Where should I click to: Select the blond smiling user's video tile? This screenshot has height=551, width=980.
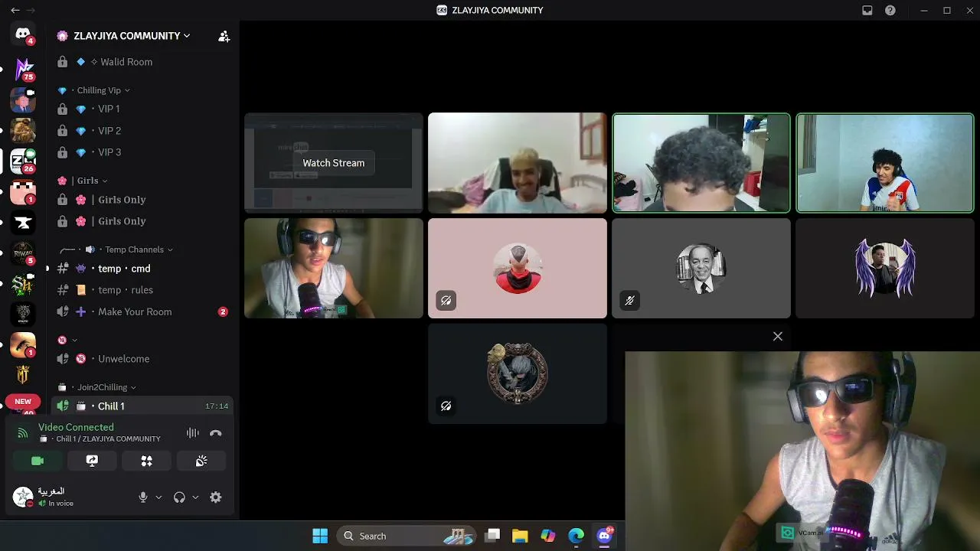point(518,163)
